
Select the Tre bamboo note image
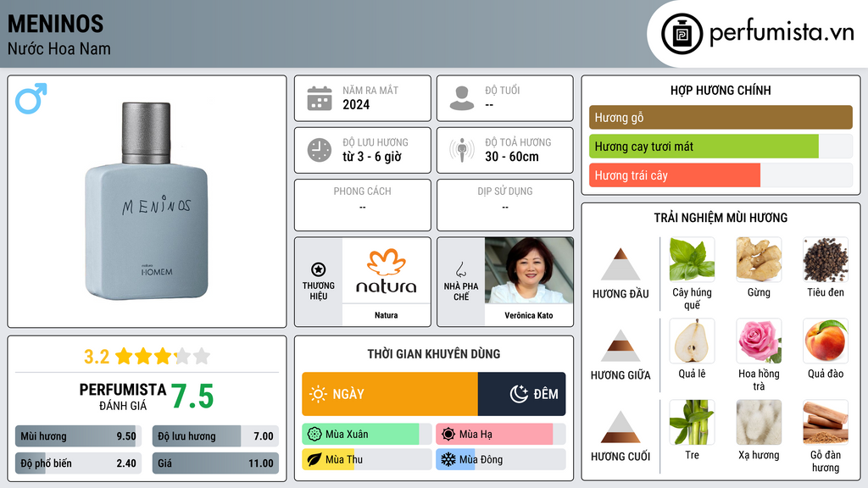[692, 422]
